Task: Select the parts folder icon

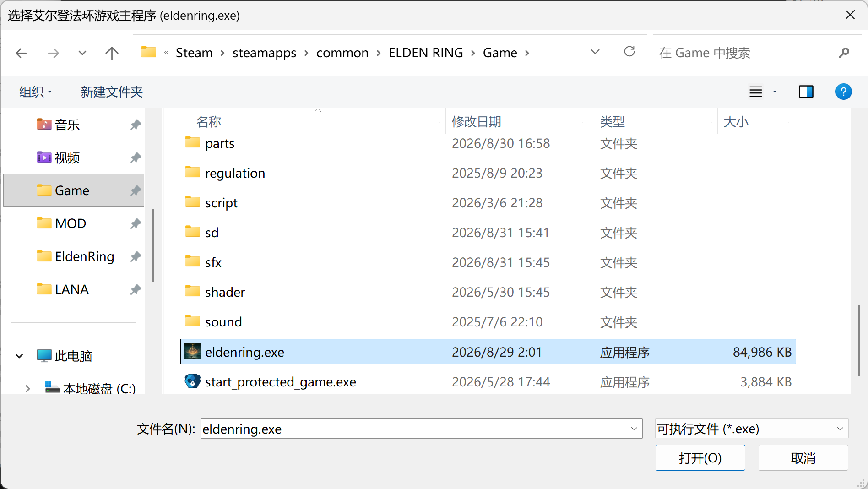Action: click(193, 142)
